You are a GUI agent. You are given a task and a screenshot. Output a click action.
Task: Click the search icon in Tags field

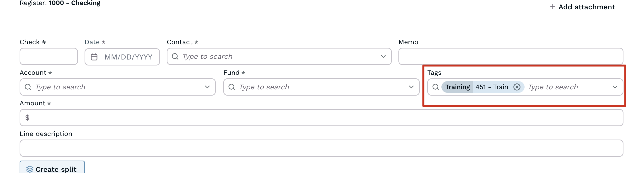(435, 87)
